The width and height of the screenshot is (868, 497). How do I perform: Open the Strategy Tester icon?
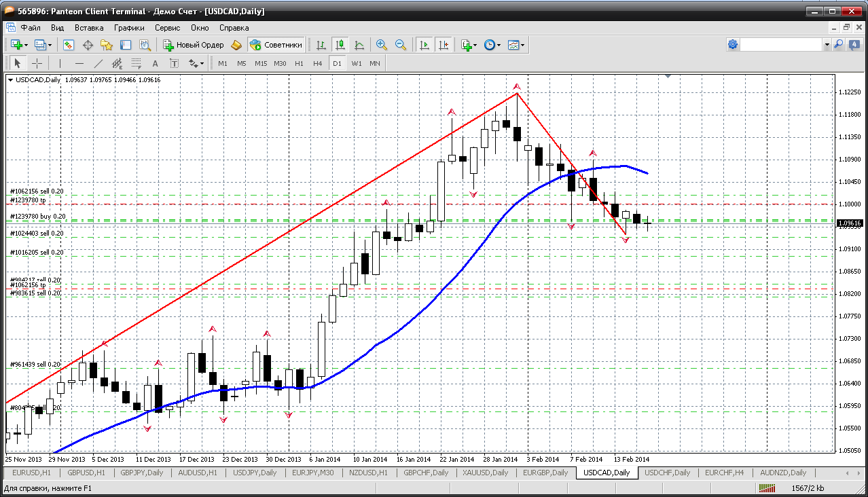coord(145,45)
